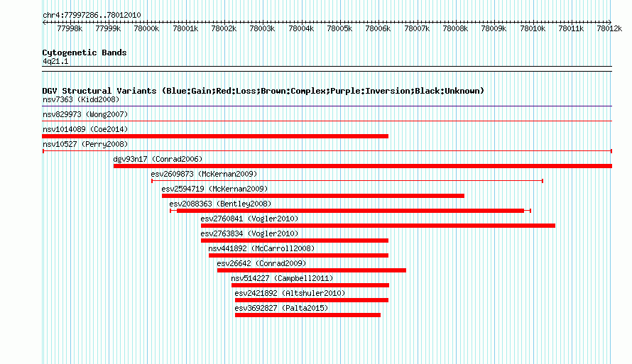The image size is (632, 364).
Task: Select variant label nsv514227 (Campbell2011)
Action: click(x=282, y=278)
